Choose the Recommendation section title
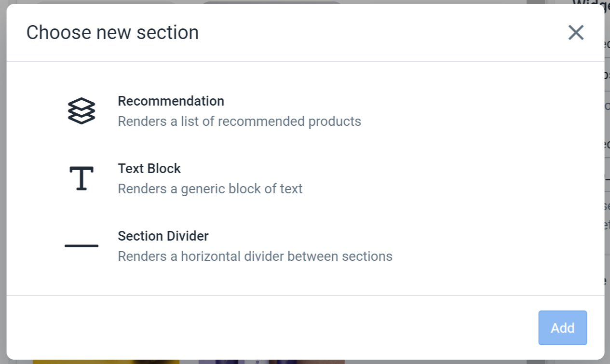 point(171,101)
